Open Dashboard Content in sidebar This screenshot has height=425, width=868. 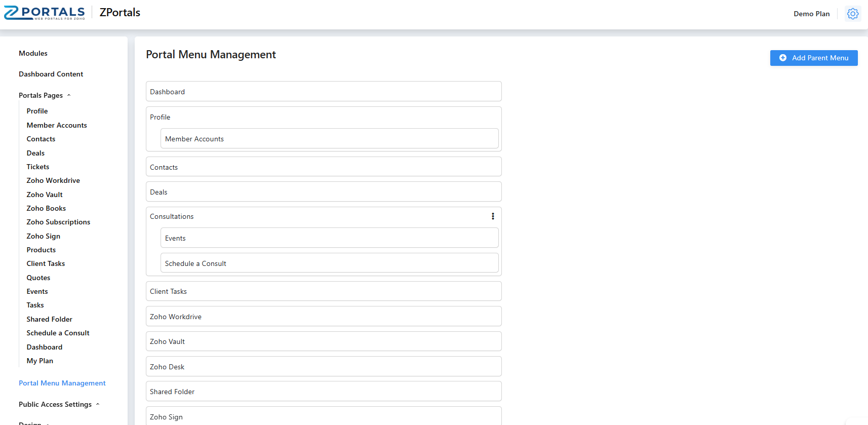pyautogui.click(x=51, y=74)
